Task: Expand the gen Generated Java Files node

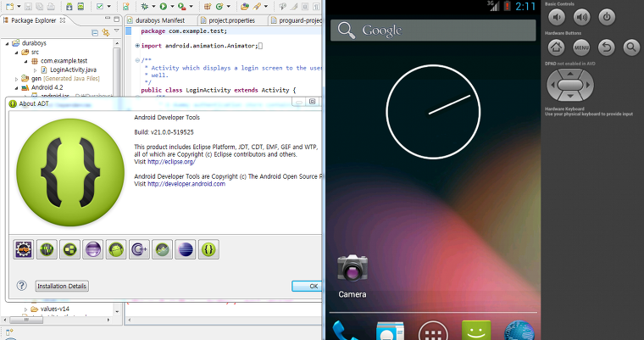Action: pos(16,79)
